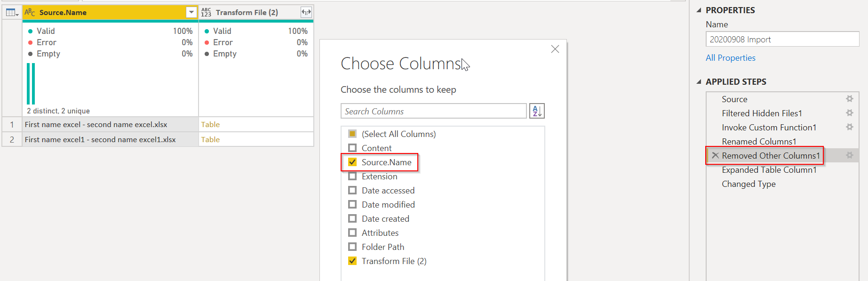
Task: Check the Date created checkbox
Action: [x=352, y=218]
